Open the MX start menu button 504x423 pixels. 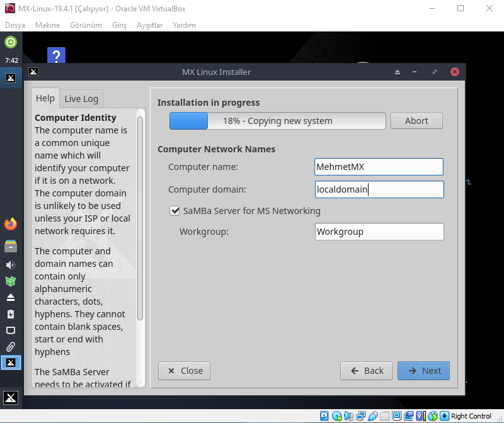(x=11, y=398)
